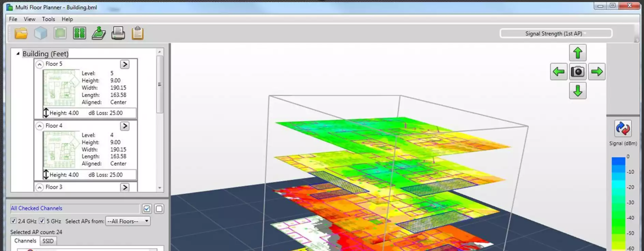Collapse the Floor 5 section
This screenshot has height=251, width=644.
point(40,64)
